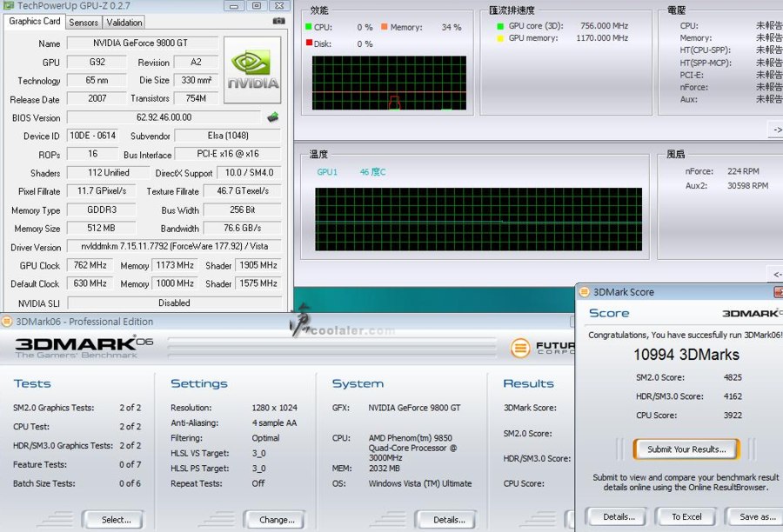
Task: Open the Graphics Card tab
Action: click(x=35, y=22)
